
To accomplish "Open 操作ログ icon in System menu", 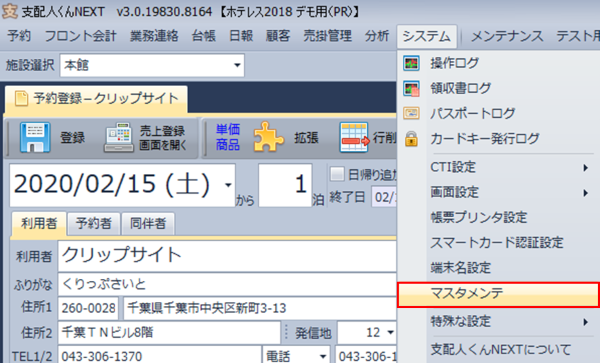I will [x=411, y=63].
